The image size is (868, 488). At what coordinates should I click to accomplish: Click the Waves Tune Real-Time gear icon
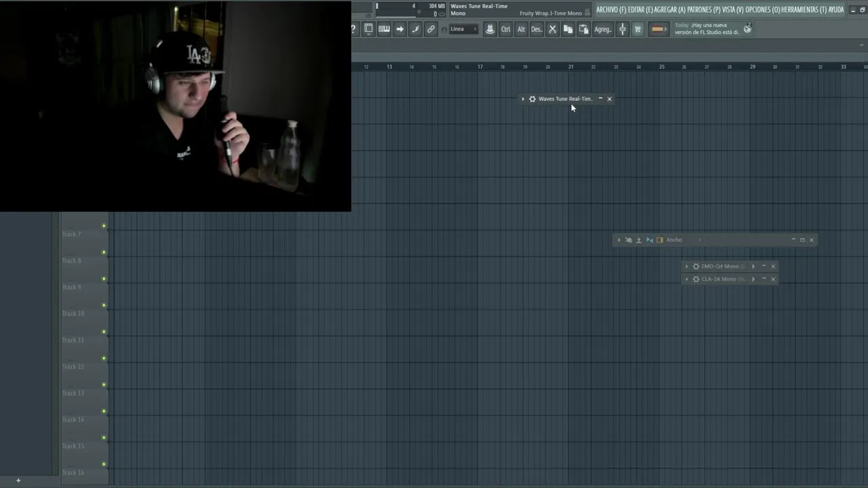tap(532, 99)
